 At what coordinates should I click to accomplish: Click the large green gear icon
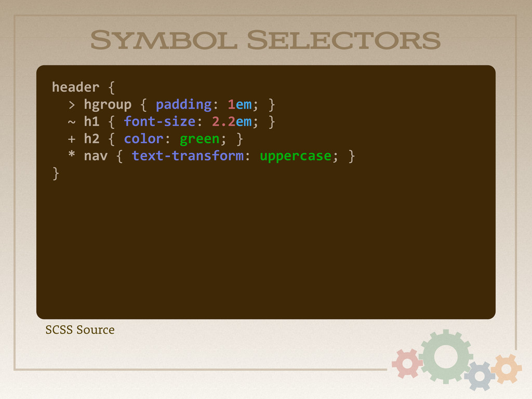[x=445, y=356]
